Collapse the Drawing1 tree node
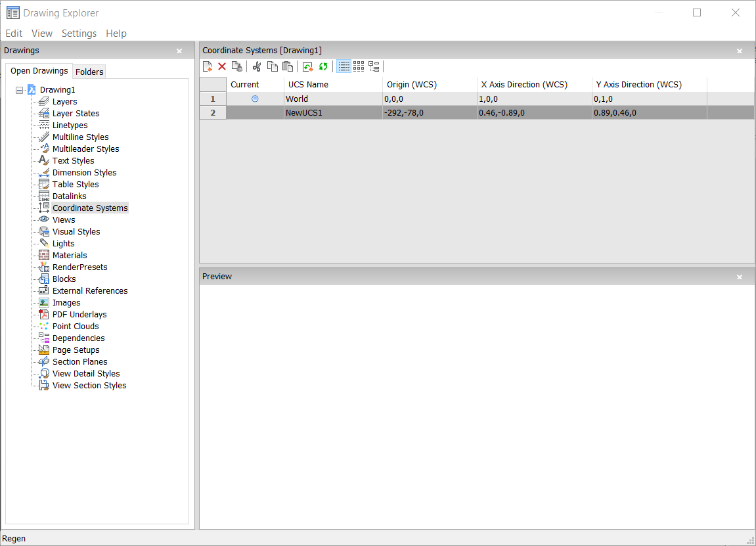Screen dimensions: 756x546 pos(19,90)
